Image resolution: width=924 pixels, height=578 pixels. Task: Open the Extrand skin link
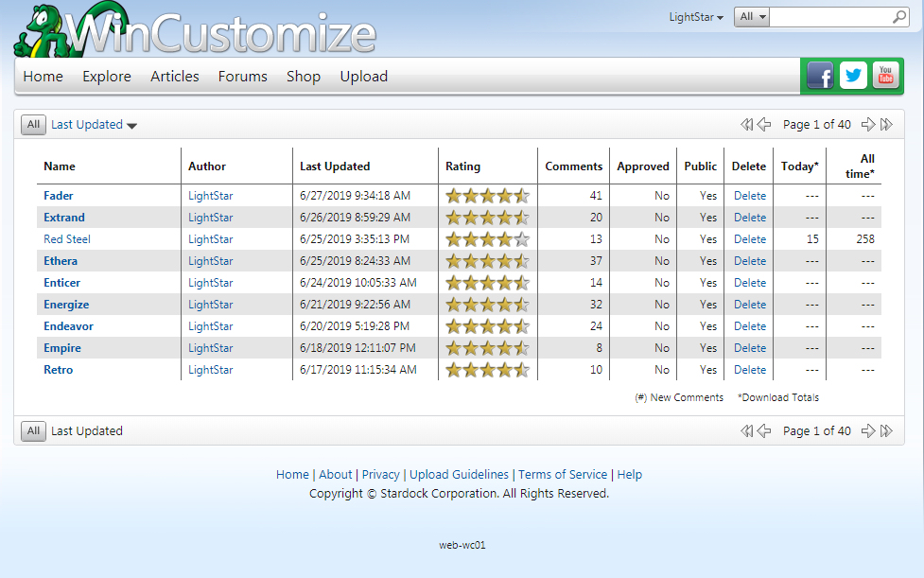(x=64, y=218)
